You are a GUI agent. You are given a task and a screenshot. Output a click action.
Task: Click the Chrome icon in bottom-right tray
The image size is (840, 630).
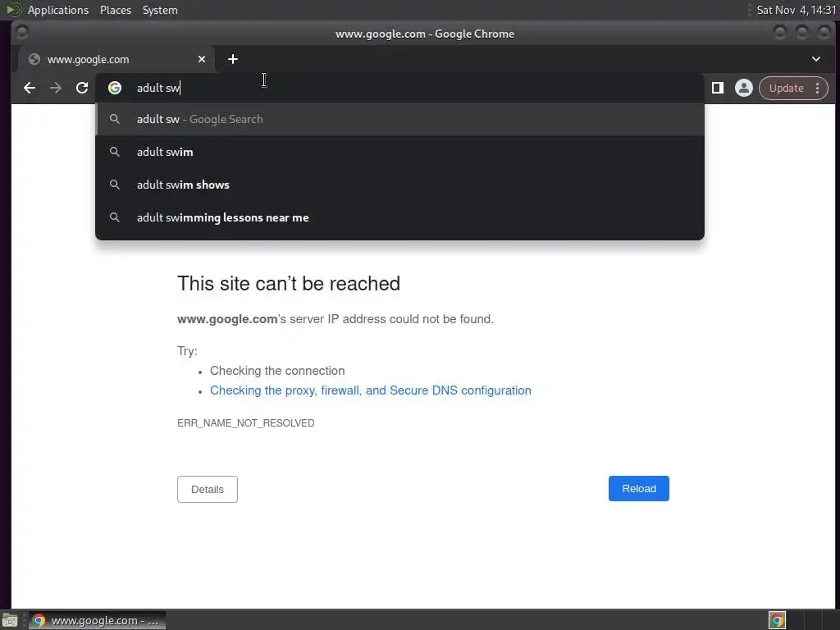(778, 620)
